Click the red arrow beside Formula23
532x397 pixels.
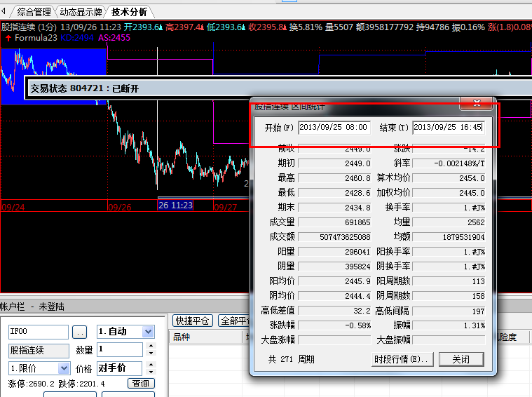pos(8,38)
